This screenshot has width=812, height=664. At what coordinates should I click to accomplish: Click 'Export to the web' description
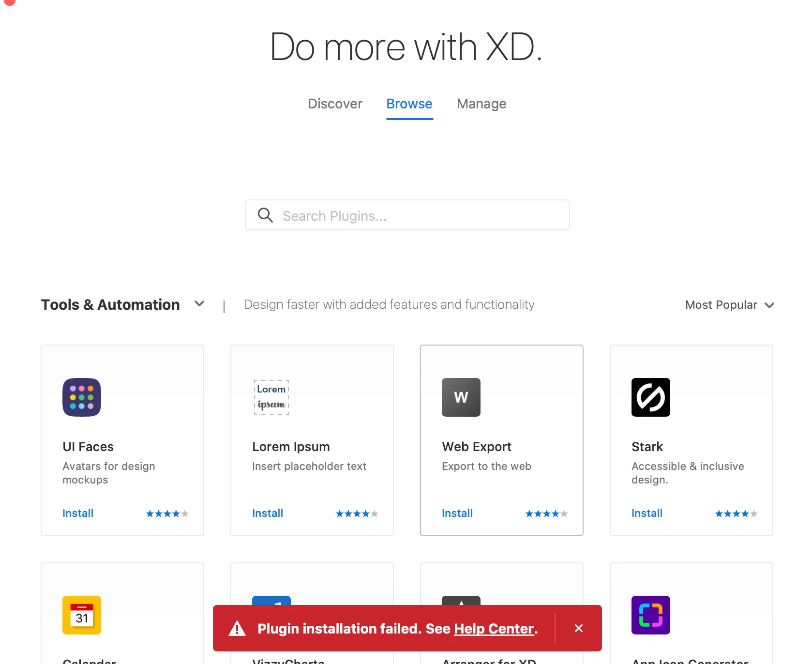[x=486, y=466]
